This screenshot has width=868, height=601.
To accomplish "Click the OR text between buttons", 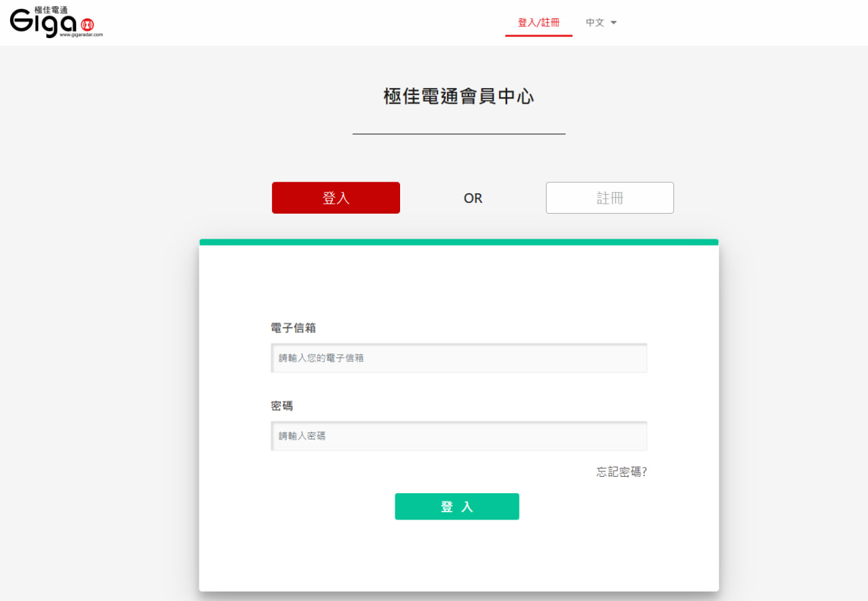I will pos(473,198).
